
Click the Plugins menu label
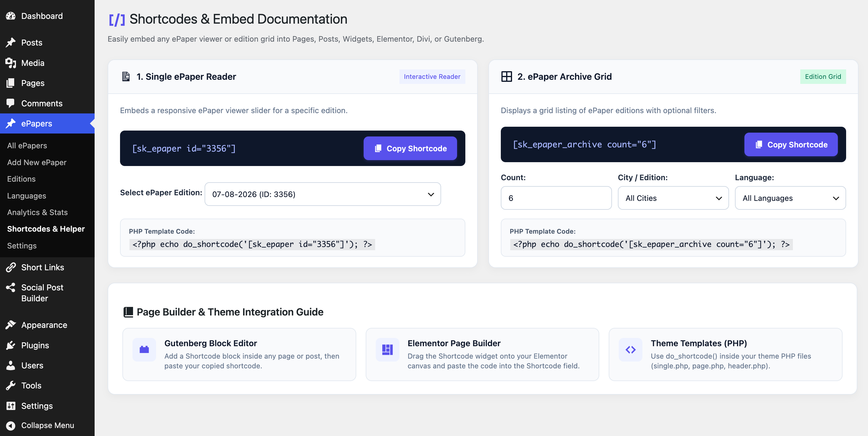[35, 345]
